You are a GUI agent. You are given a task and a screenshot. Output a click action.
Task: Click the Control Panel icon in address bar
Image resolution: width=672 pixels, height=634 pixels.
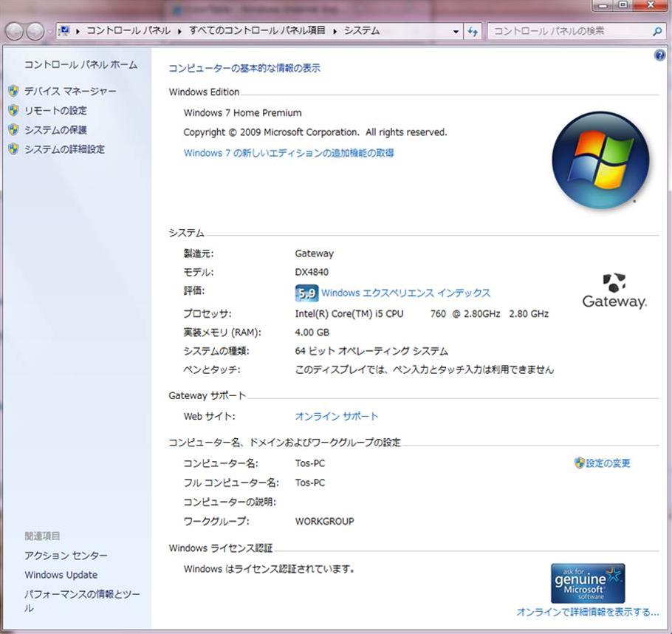[64, 31]
